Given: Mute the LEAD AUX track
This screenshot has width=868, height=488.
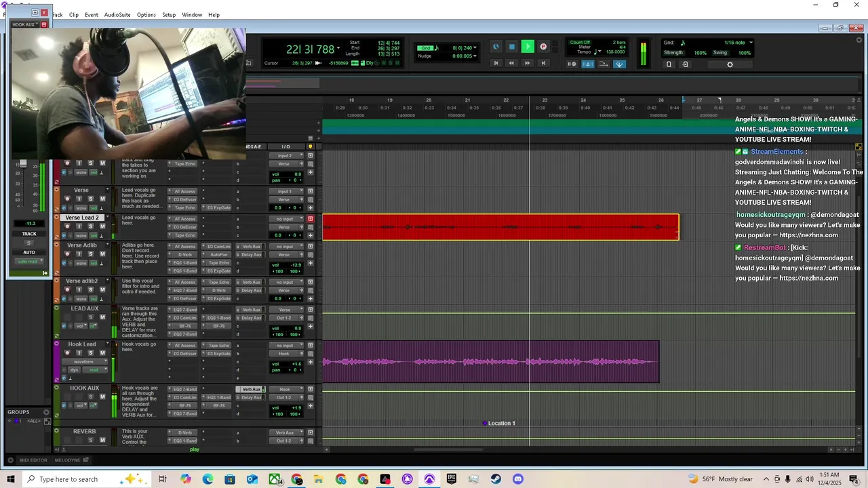Looking at the screenshot, I should coord(102,317).
